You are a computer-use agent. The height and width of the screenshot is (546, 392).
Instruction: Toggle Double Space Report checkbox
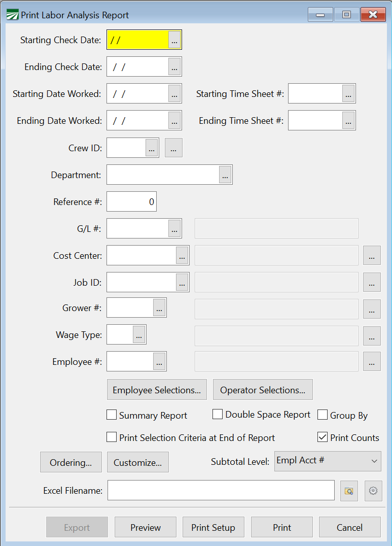pos(218,415)
